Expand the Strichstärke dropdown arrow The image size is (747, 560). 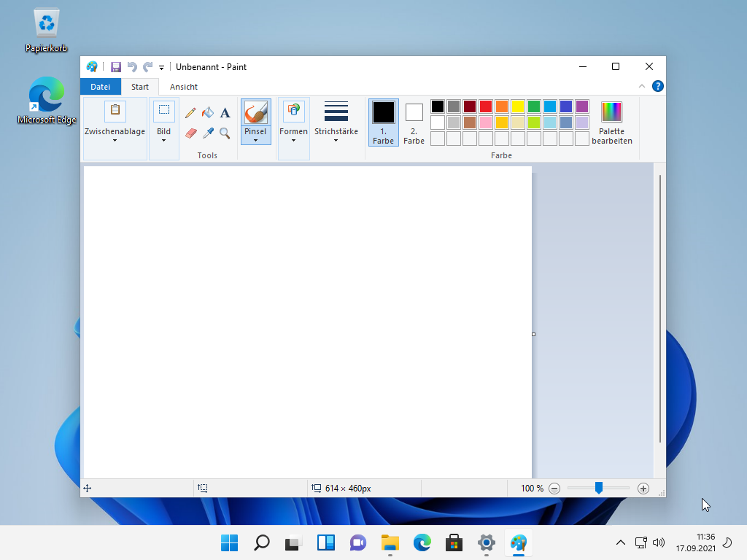point(336,141)
